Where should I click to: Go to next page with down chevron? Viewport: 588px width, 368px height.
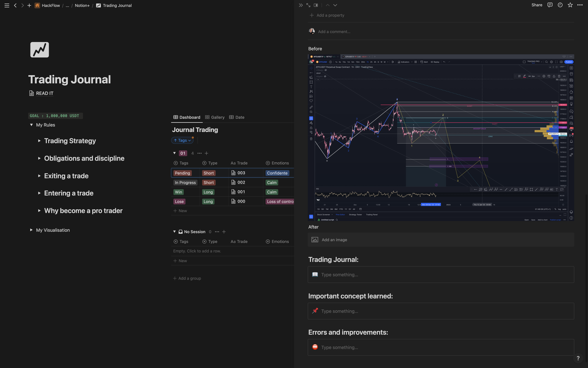coord(335,5)
